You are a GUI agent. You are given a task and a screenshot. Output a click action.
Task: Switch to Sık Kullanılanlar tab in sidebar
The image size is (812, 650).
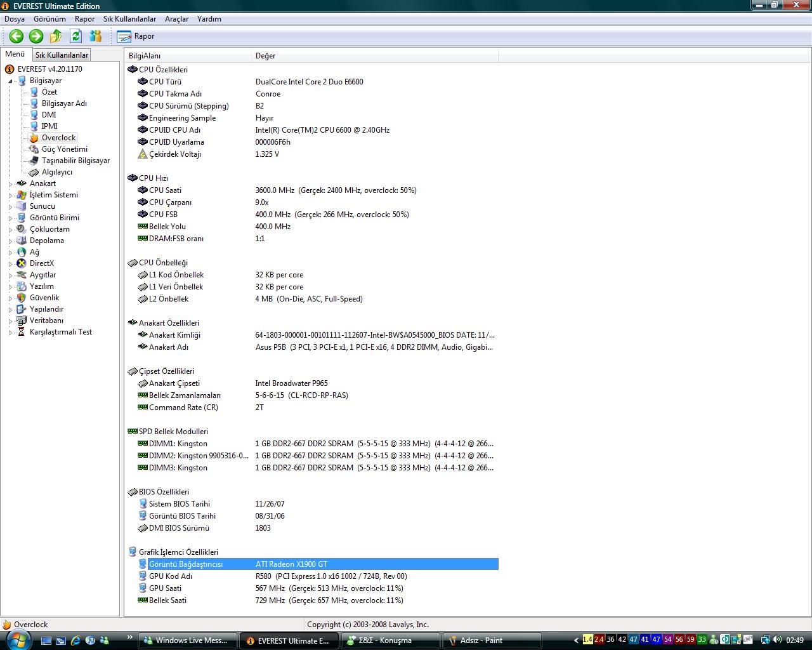[62, 55]
